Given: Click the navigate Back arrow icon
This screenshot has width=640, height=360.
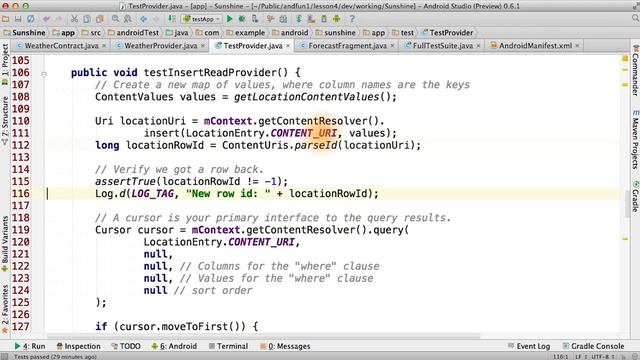Looking at the screenshot, I should click(x=143, y=19).
